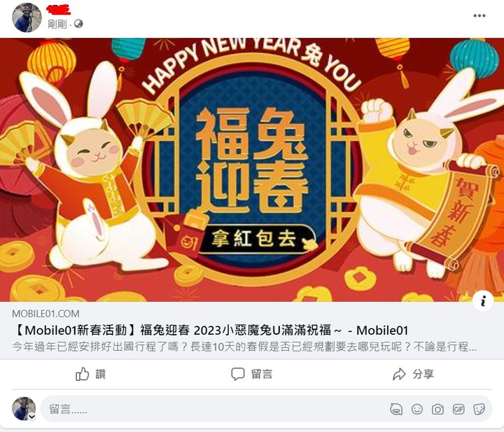Expand the commenter identity switcher arrow
The image size is (504, 432).
click(x=31, y=417)
